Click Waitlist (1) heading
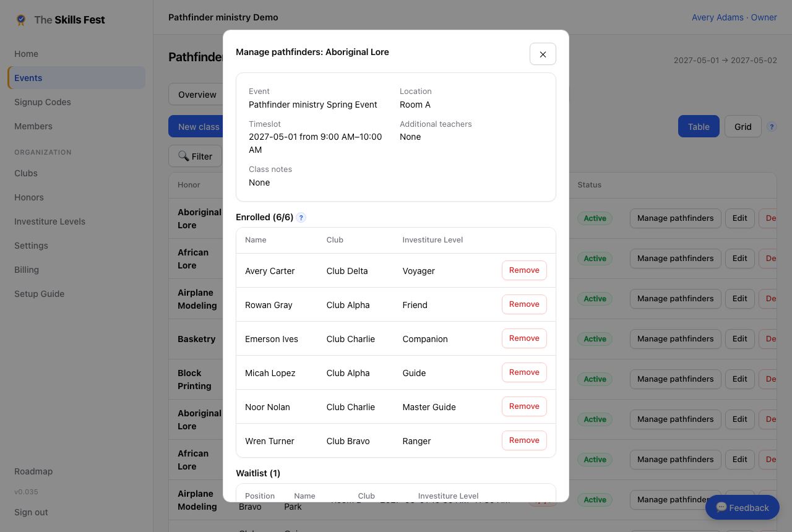 point(258,473)
